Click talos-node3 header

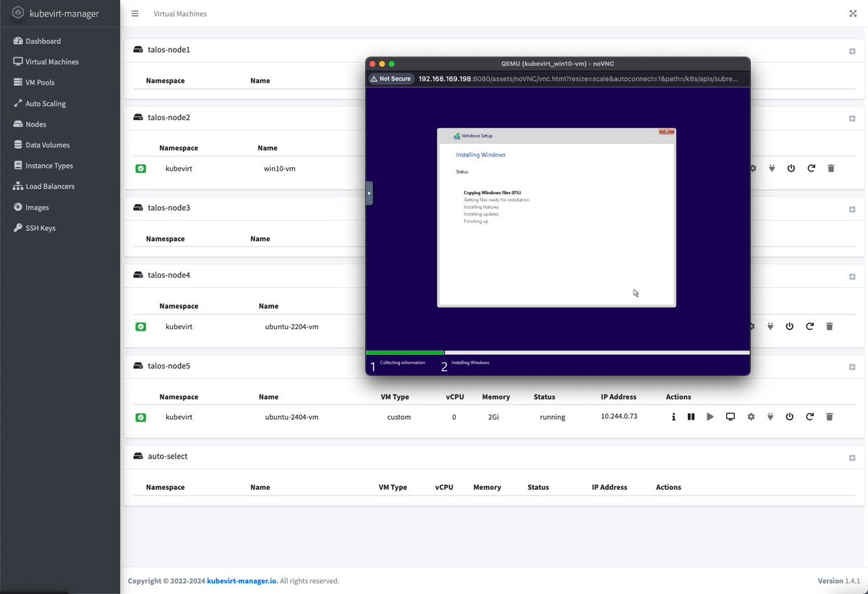(169, 208)
